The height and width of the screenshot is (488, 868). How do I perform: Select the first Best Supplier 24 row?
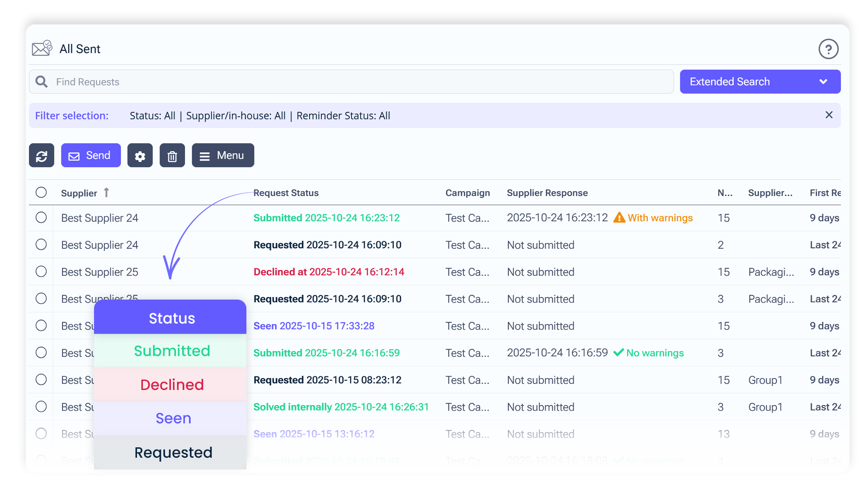(41, 218)
